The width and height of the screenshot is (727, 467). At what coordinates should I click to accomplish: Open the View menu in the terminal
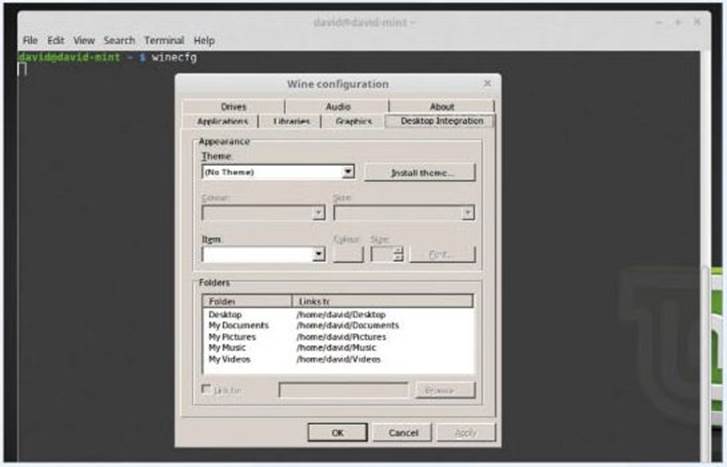click(x=84, y=40)
